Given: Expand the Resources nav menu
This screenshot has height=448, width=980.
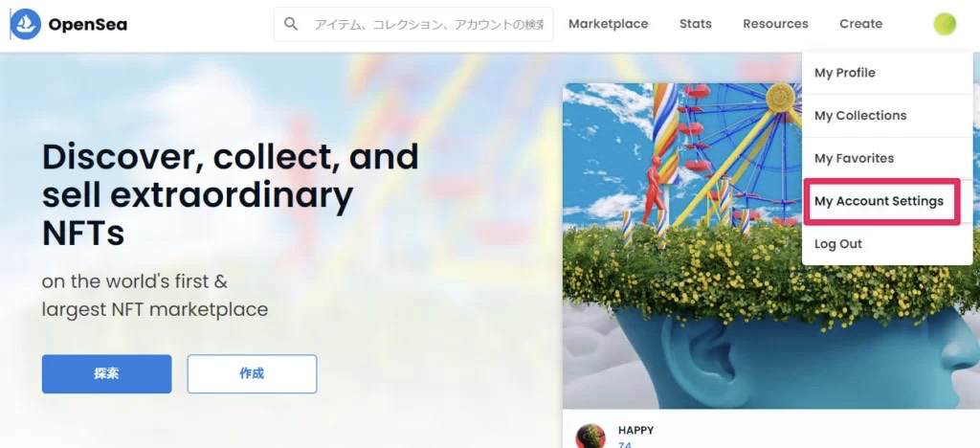Looking at the screenshot, I should (775, 24).
